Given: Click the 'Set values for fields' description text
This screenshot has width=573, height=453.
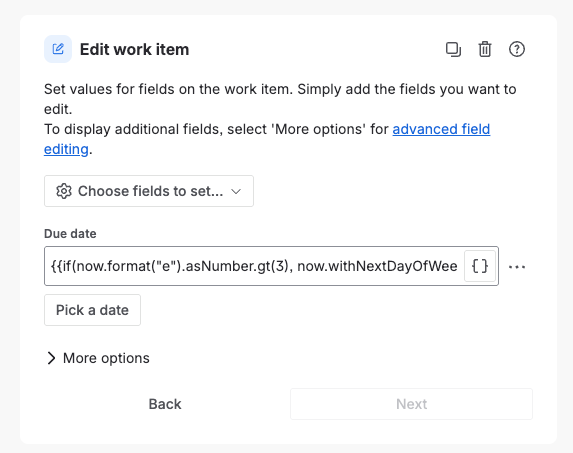Looking at the screenshot, I should click(280, 99).
